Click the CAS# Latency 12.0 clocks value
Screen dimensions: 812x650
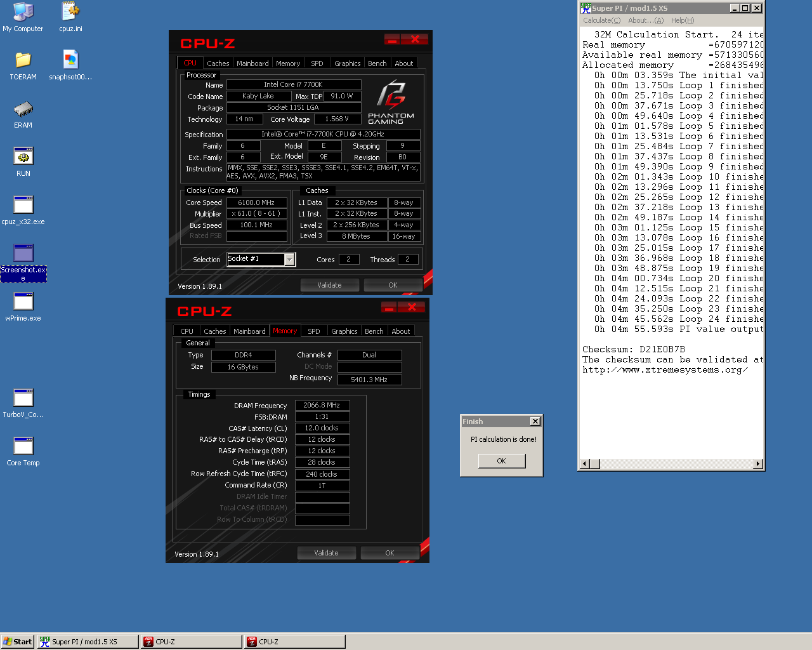click(x=322, y=428)
